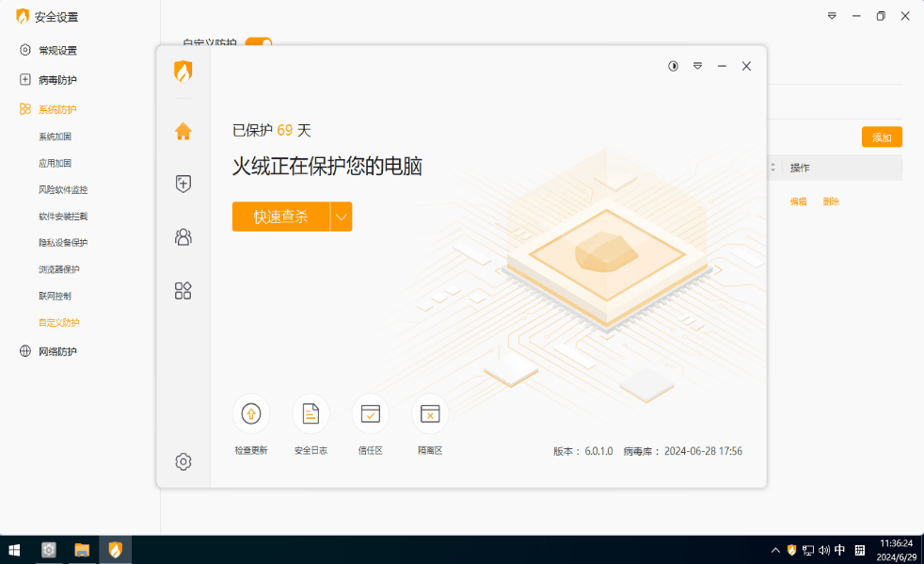Open the settings window menu dropdown
This screenshot has width=924, height=564.
[x=832, y=16]
